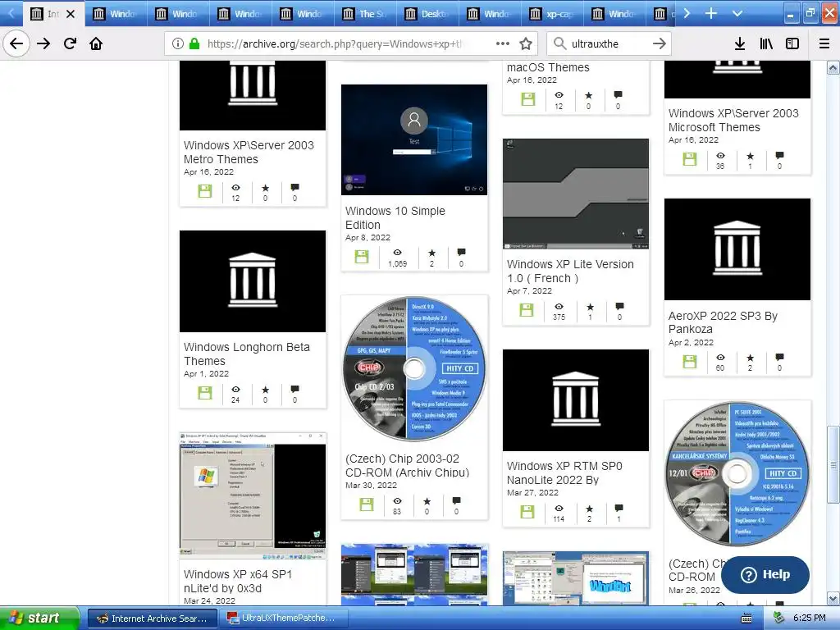Switch to the Windo tab right of xp-cap
The image size is (840, 630).
(x=614, y=14)
